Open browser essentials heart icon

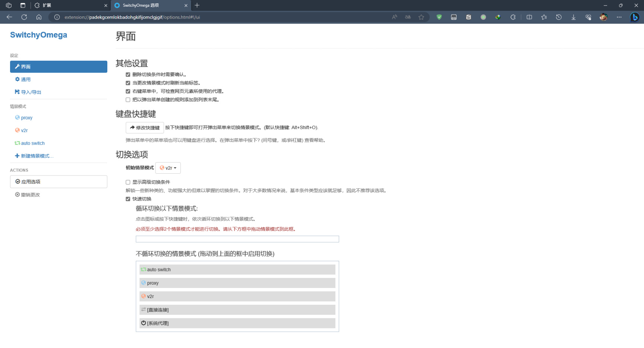(588, 17)
